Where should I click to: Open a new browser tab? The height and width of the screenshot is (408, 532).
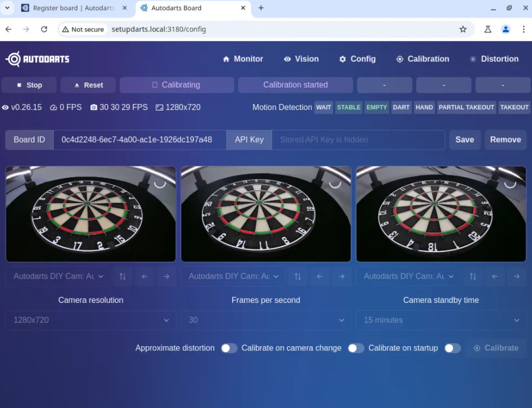[261, 8]
